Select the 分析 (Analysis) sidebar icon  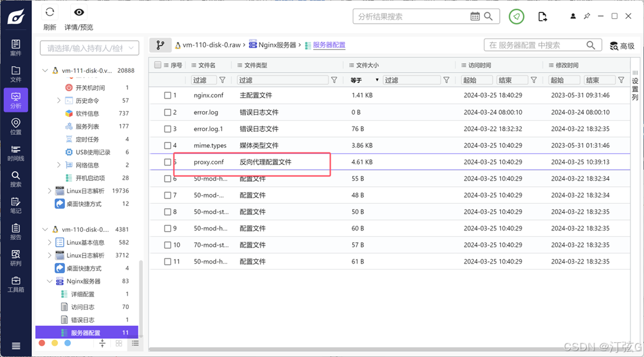click(x=15, y=100)
